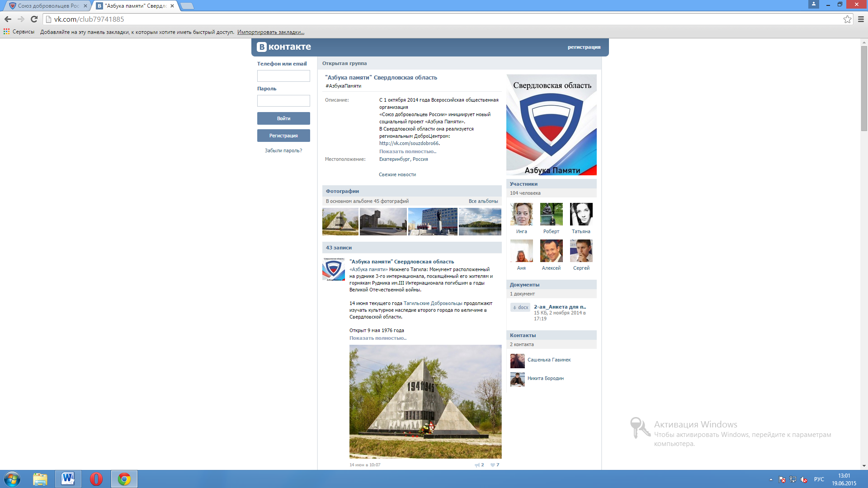Screen dimensions: 868x488
Task: Open the Свежие новости link
Action: pos(397,174)
